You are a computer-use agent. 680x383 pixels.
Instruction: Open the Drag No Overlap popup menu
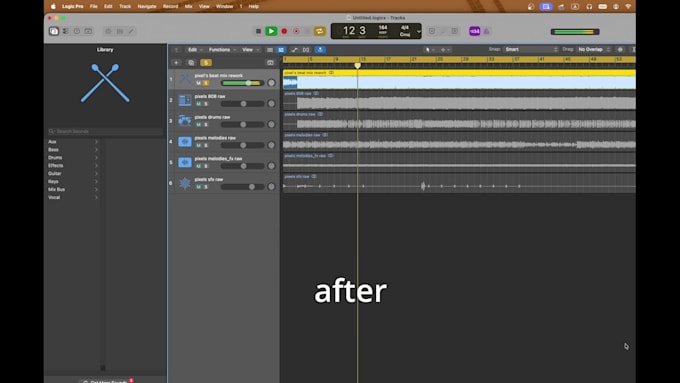594,49
